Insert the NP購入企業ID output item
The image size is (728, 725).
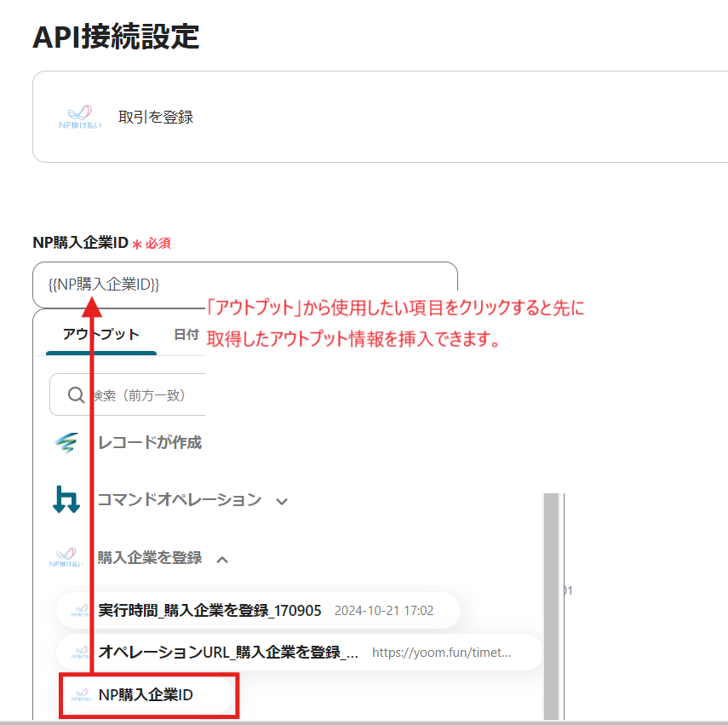coord(146,695)
